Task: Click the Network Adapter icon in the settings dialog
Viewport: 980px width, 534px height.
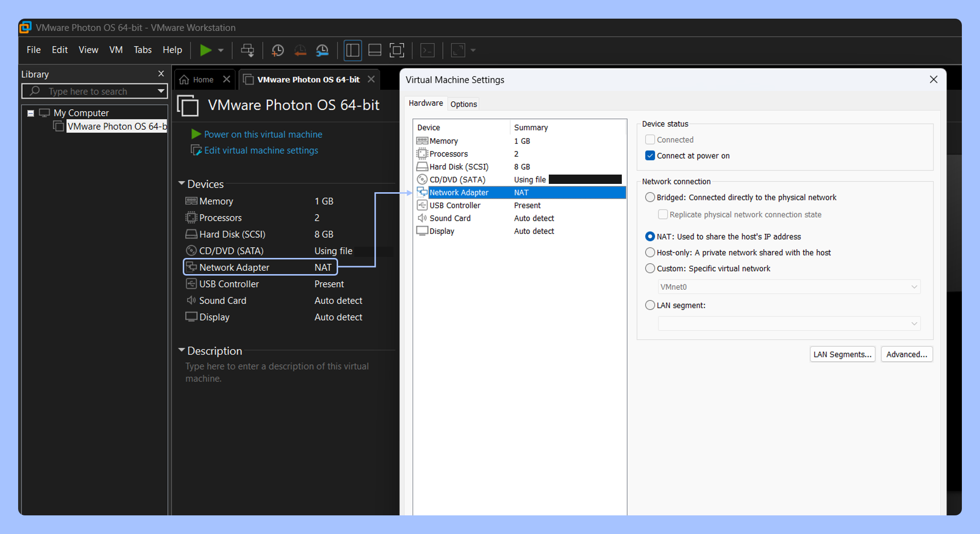Action: point(422,193)
